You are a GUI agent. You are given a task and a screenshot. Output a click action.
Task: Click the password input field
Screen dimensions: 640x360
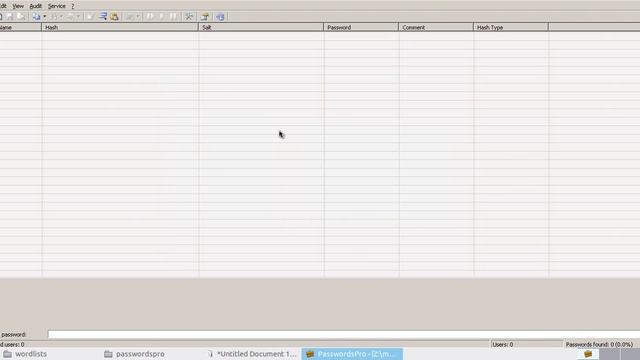click(344, 334)
